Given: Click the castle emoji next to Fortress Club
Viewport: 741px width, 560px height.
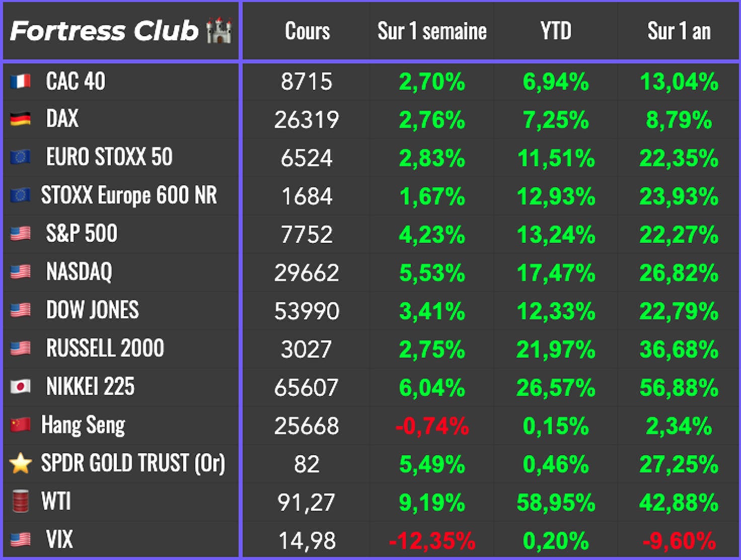Looking at the screenshot, I should pyautogui.click(x=219, y=31).
